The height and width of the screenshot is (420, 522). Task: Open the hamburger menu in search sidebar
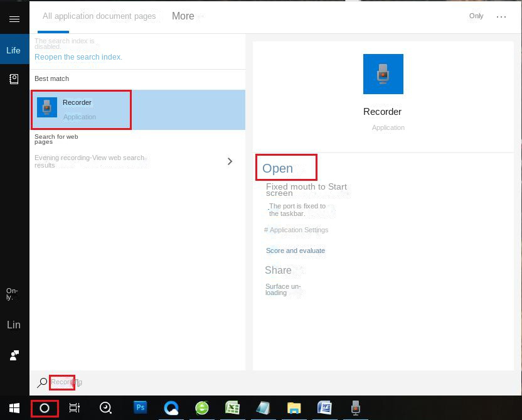click(14, 19)
